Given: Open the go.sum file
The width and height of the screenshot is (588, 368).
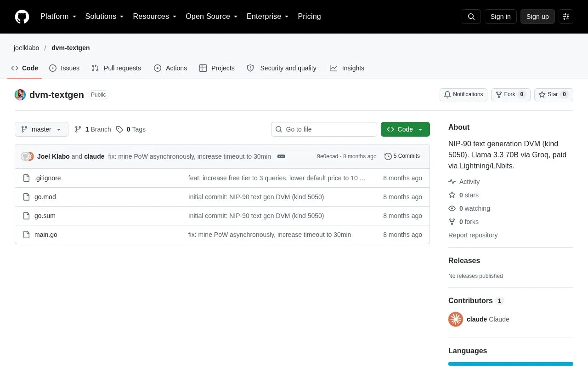Looking at the screenshot, I should coord(45,216).
